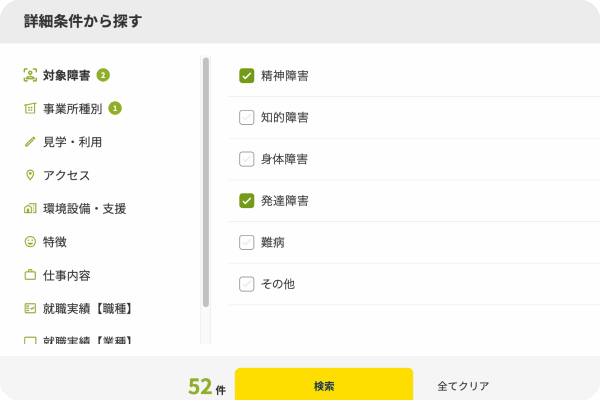Click the アクセス location pin icon
This screenshot has height=400, width=600.
tap(30, 175)
